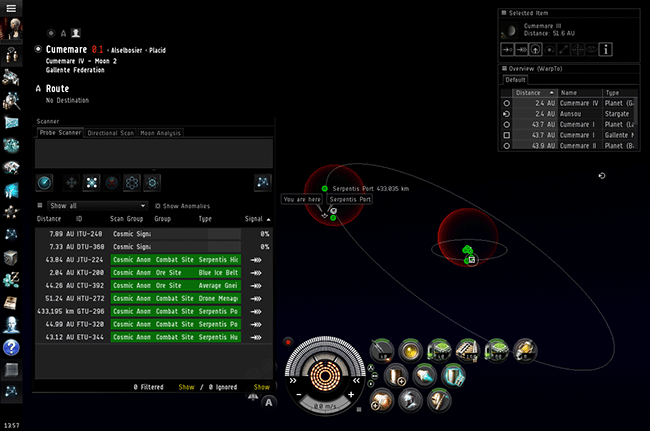Activate the leftmost top-row turret module
The image size is (650, 431).
click(382, 351)
